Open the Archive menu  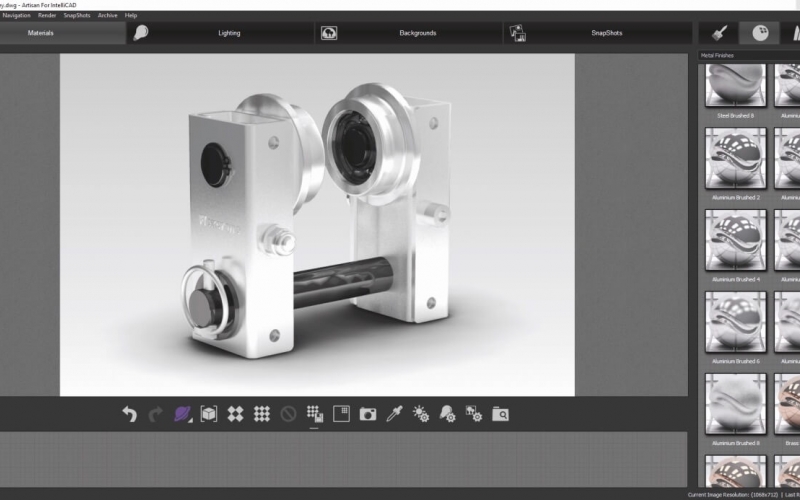point(107,15)
